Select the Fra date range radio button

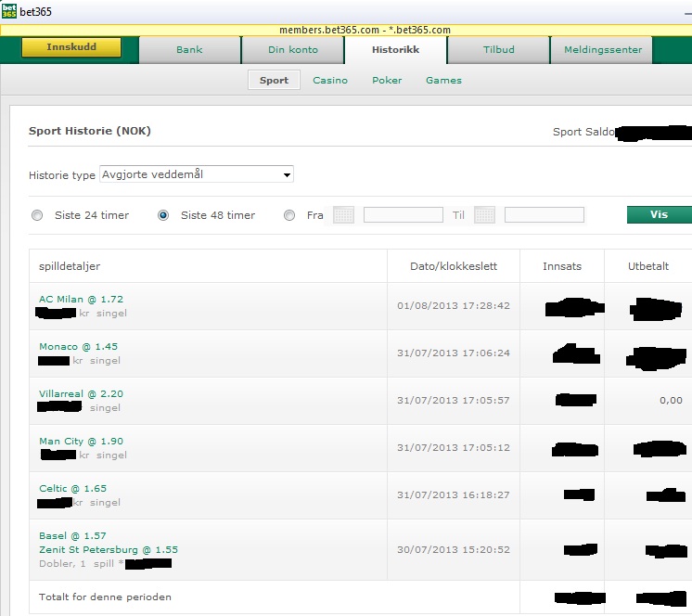289,215
